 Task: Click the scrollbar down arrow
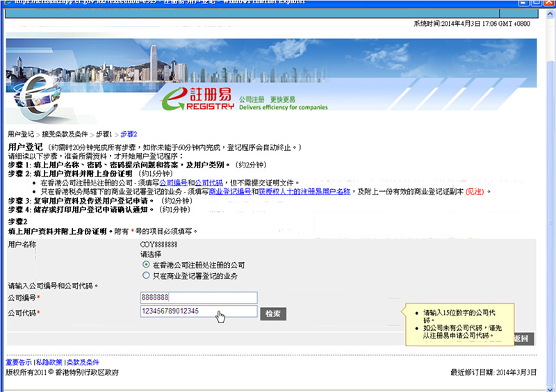click(550, 389)
